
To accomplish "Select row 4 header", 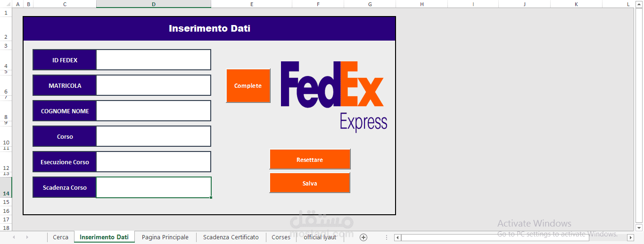I will (6, 60).
